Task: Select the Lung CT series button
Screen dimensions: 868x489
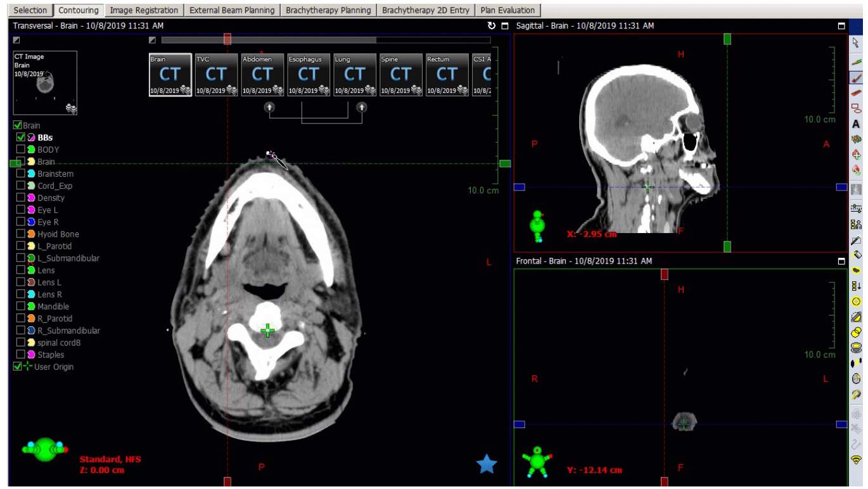Action: [354, 75]
